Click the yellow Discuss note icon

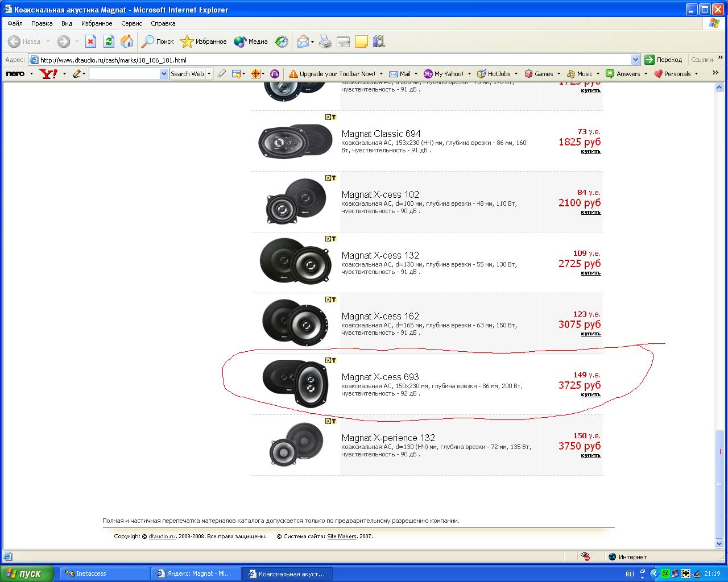pyautogui.click(x=361, y=41)
